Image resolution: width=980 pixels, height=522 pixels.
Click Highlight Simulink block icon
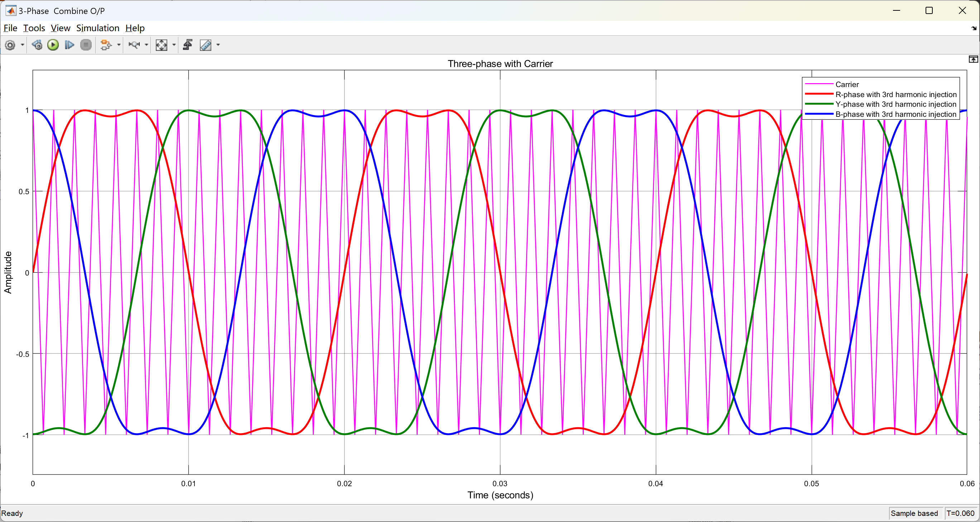click(x=106, y=45)
